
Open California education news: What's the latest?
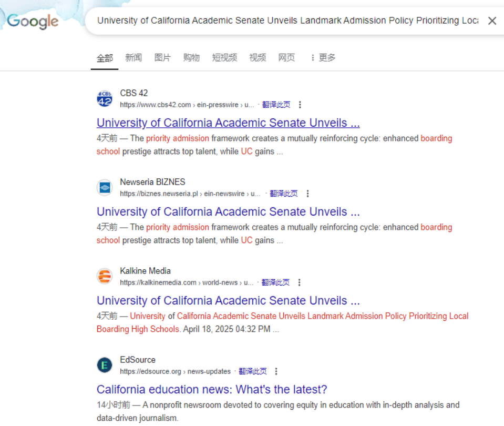212,390
